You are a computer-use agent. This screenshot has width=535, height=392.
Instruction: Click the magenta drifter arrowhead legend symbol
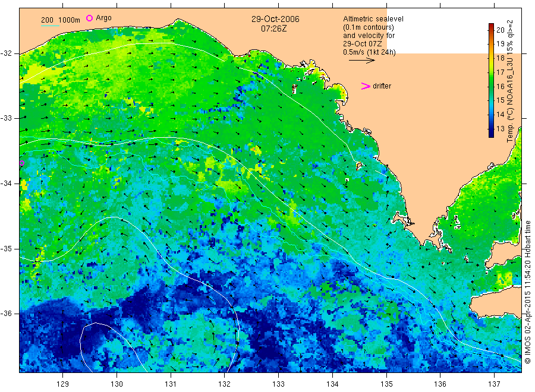pyautogui.click(x=366, y=86)
